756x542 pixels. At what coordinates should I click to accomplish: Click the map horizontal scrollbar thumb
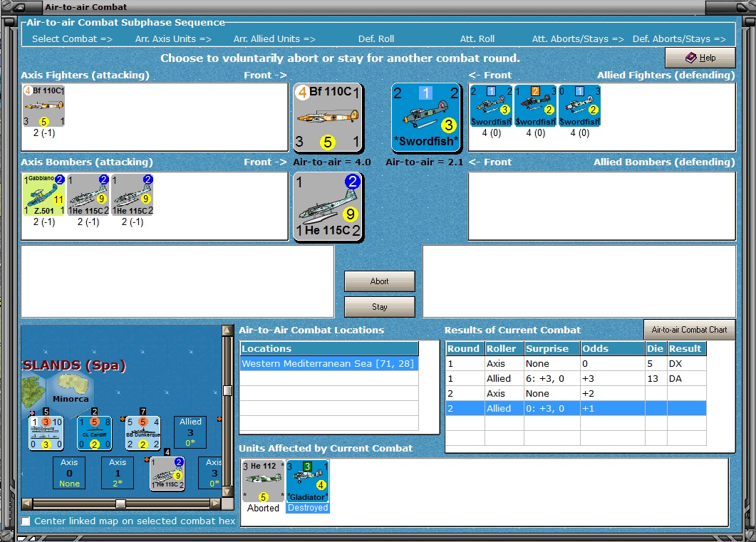click(120, 504)
